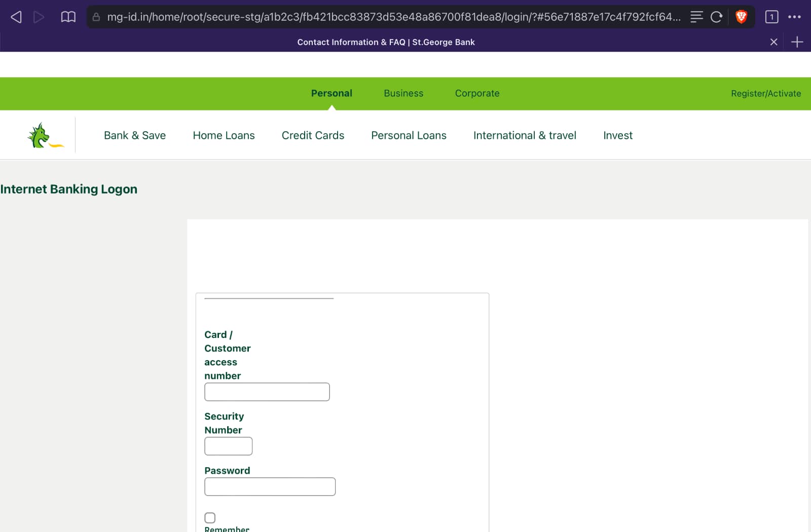Click the Register/Activate link

point(765,94)
